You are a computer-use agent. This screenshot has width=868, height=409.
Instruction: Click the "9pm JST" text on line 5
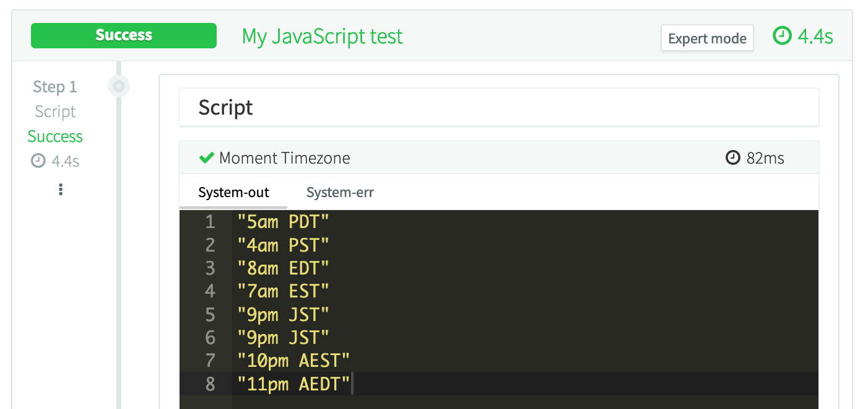pos(283,315)
